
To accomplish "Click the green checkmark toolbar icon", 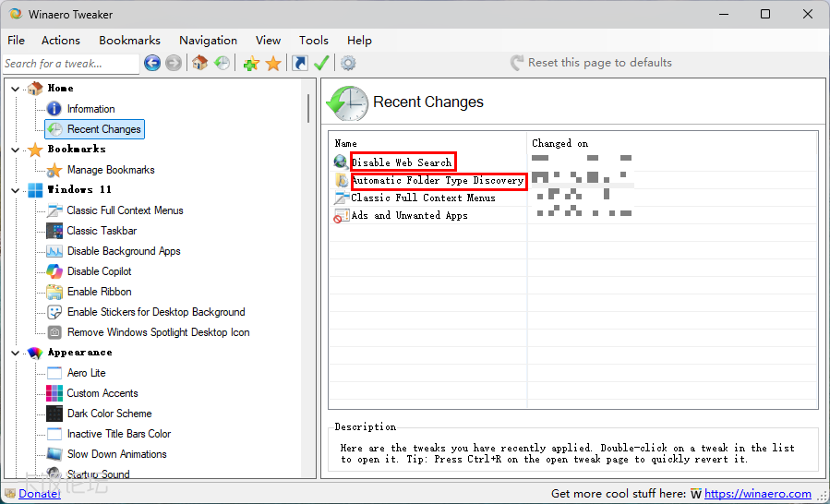I will coord(321,63).
